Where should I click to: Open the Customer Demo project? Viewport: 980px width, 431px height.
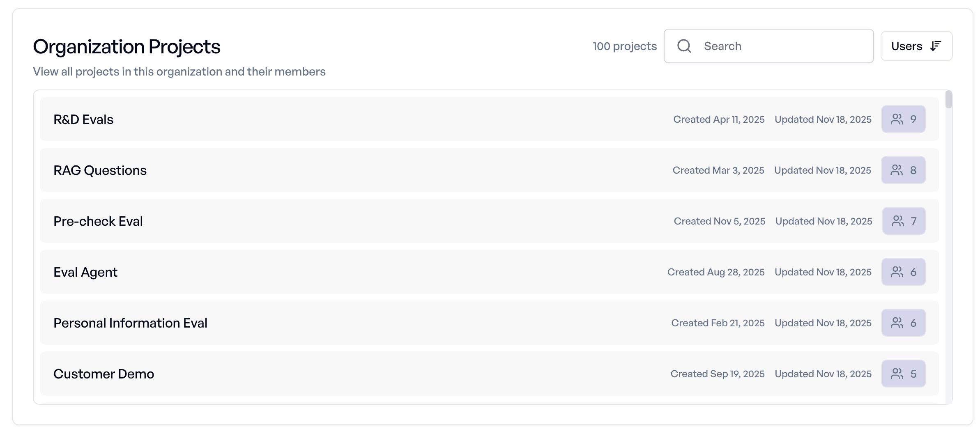104,374
